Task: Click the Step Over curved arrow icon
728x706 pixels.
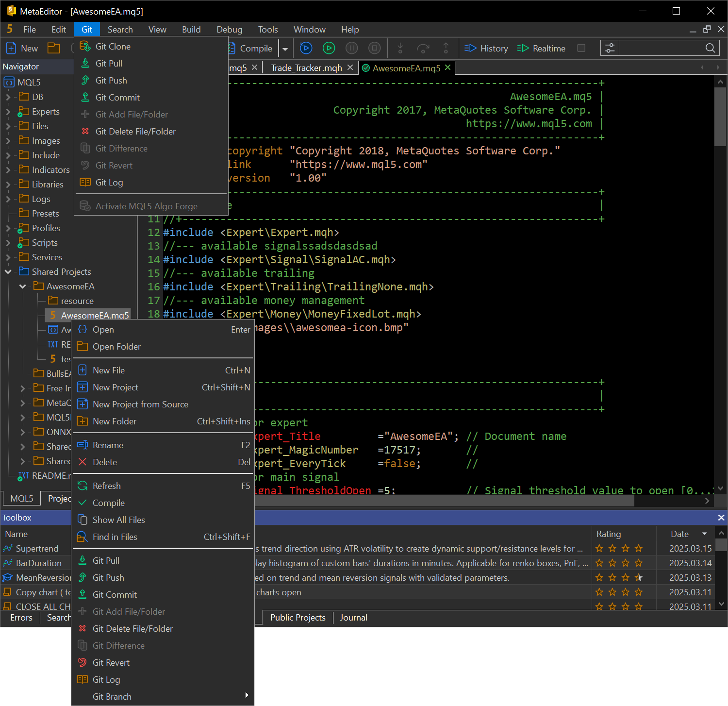Action: pos(423,48)
